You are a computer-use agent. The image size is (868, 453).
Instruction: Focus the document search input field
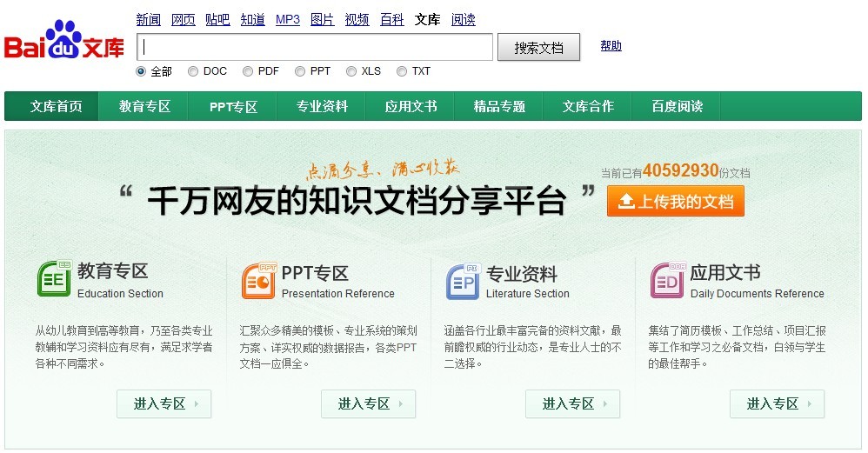315,47
